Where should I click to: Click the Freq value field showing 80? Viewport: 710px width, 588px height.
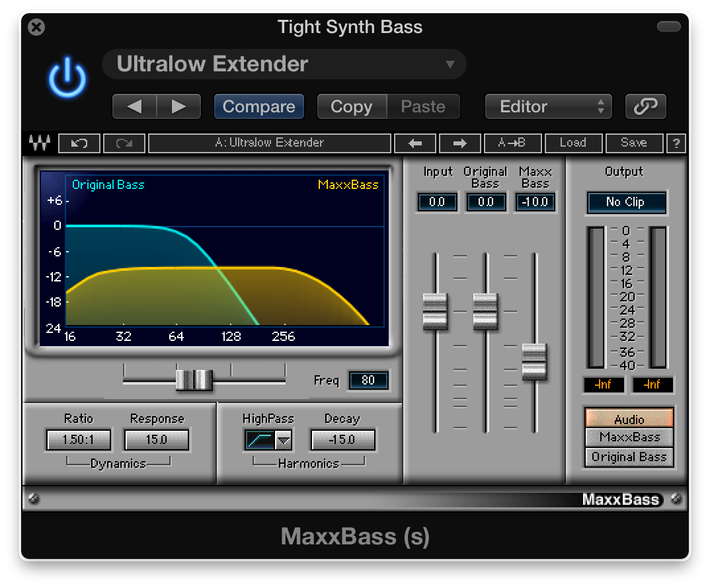click(368, 381)
